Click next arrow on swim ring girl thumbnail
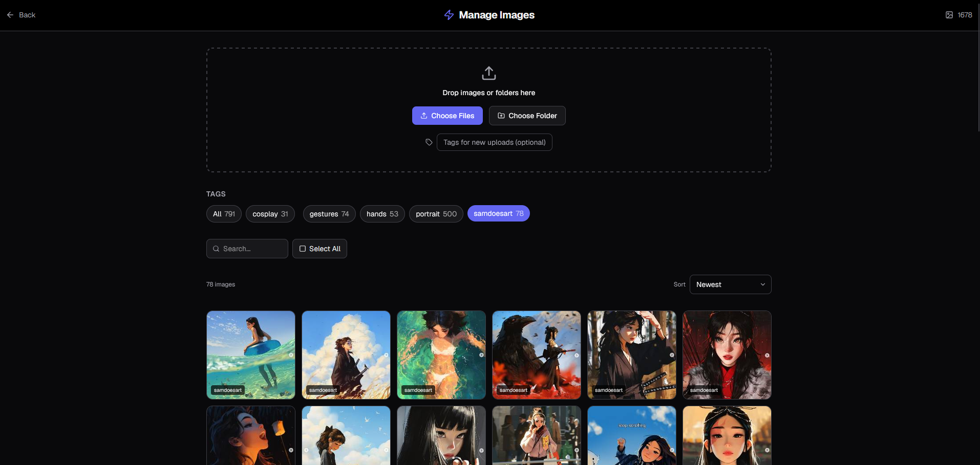The image size is (980, 465). pos(291,355)
